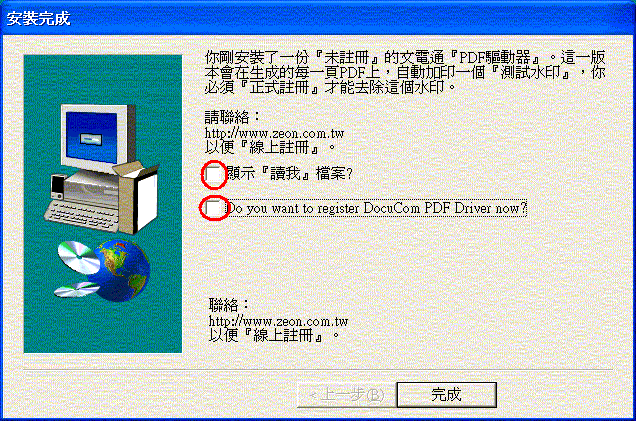
Task: Click the globe in the setup illustration
Action: 122,270
